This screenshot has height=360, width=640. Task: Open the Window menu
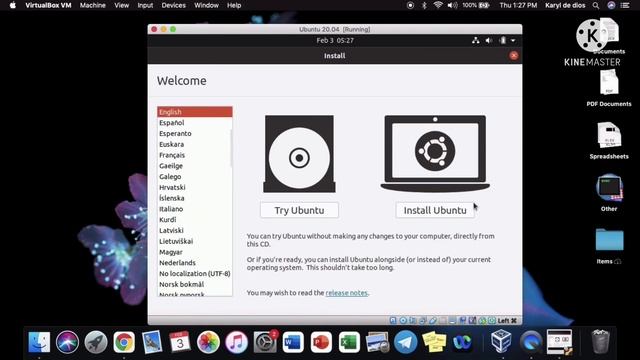click(x=206, y=5)
